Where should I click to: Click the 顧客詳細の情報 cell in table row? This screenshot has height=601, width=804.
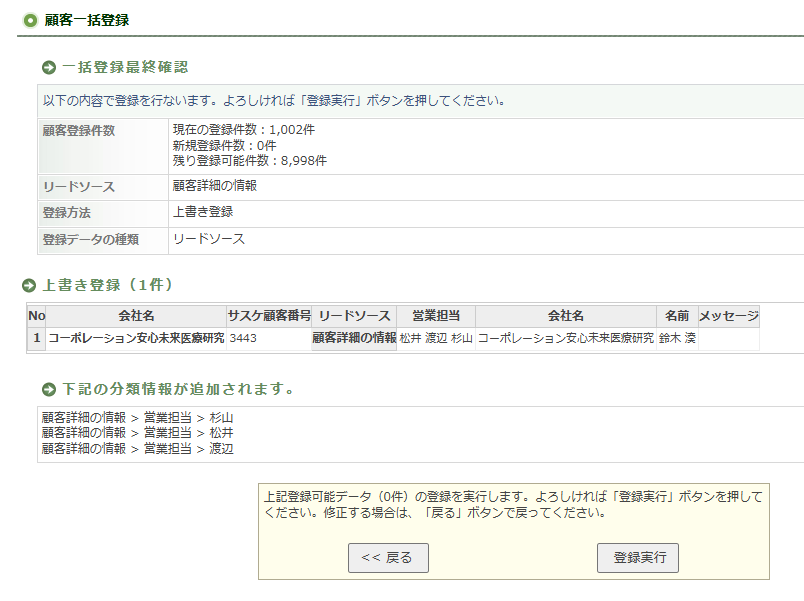point(354,339)
